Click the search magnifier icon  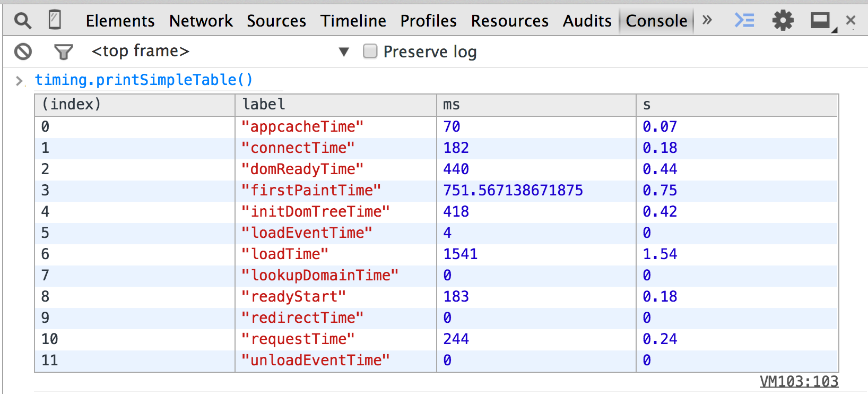(x=23, y=21)
